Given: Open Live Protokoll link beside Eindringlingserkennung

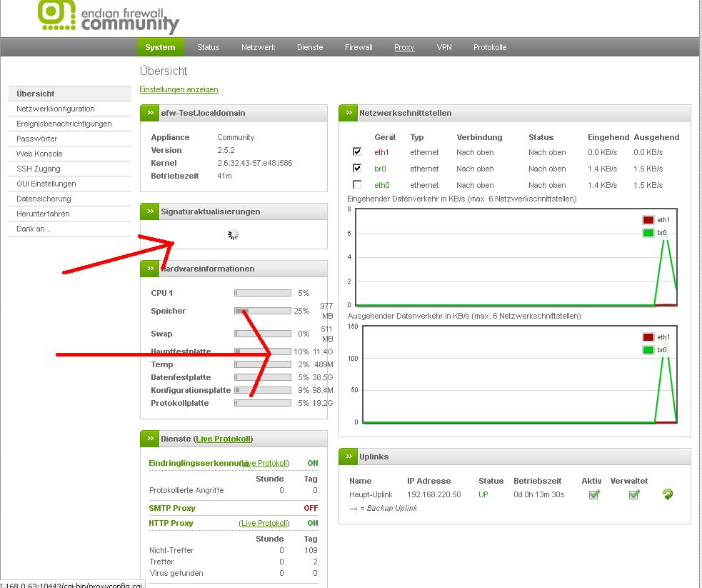Looking at the screenshot, I should (x=266, y=463).
